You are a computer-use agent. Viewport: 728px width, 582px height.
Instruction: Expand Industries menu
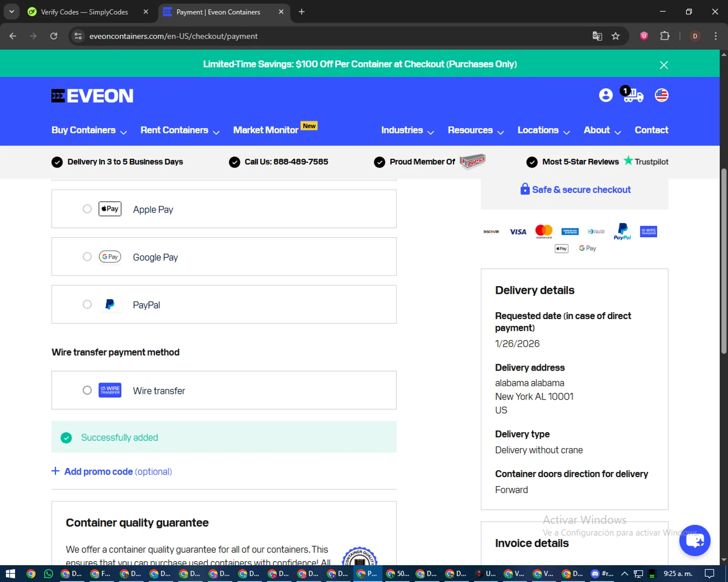point(408,130)
